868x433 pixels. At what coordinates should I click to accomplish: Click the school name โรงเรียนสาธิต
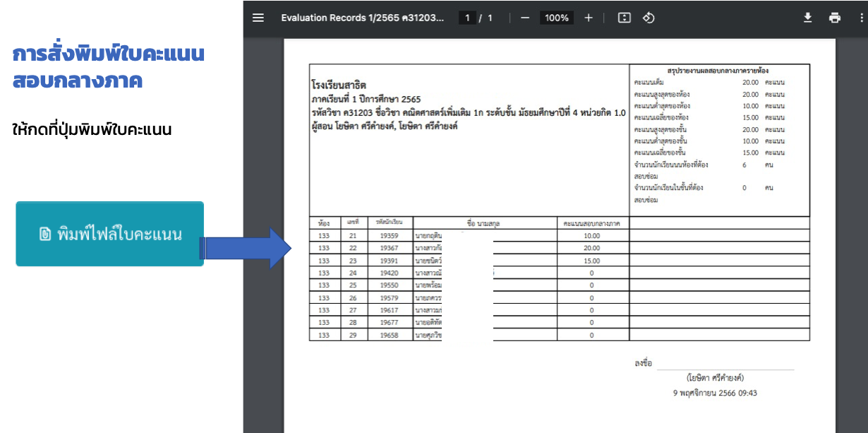click(339, 85)
